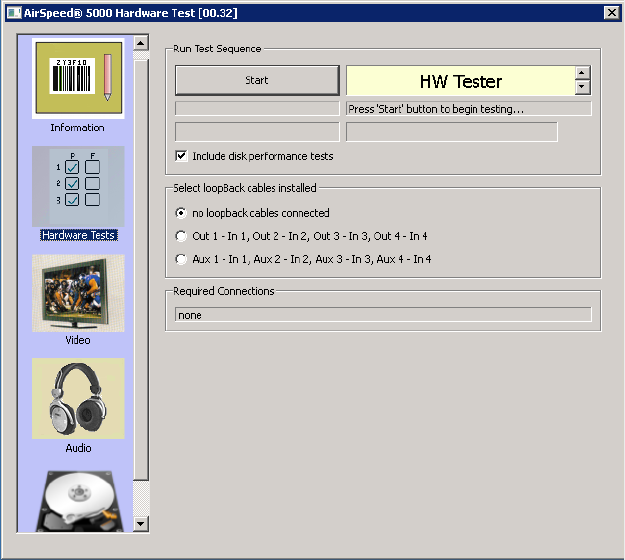The width and height of the screenshot is (625, 560).
Task: Click HW Tester spinner up arrow
Action: (582, 73)
